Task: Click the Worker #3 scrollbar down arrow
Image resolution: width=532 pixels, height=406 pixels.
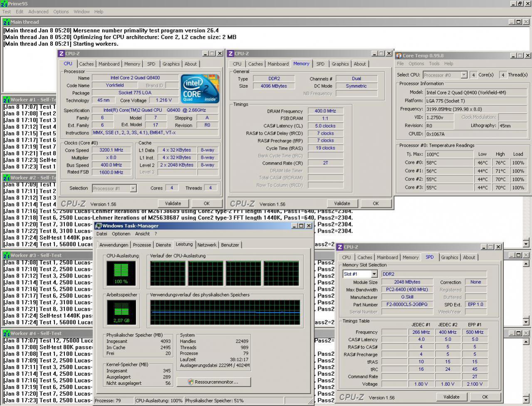Action: coord(526,322)
